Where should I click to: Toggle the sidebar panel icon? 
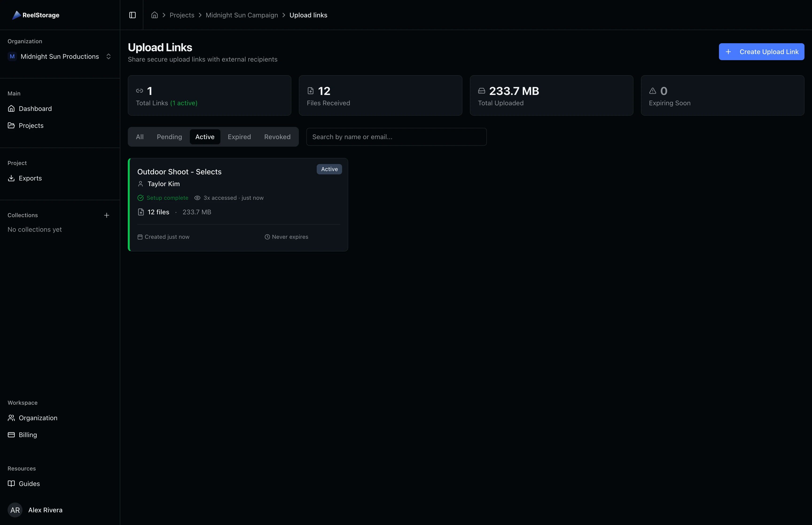click(x=132, y=15)
